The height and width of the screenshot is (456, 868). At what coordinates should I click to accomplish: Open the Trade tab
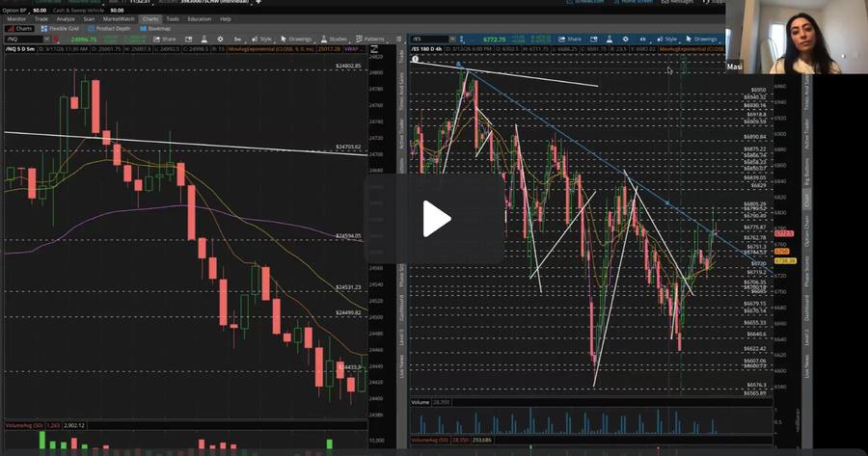point(41,19)
